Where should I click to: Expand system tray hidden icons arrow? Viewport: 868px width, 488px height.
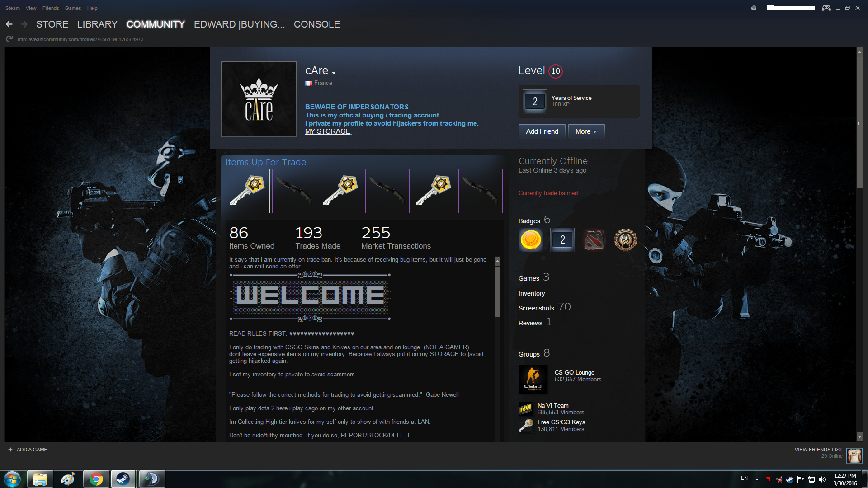pos(757,479)
